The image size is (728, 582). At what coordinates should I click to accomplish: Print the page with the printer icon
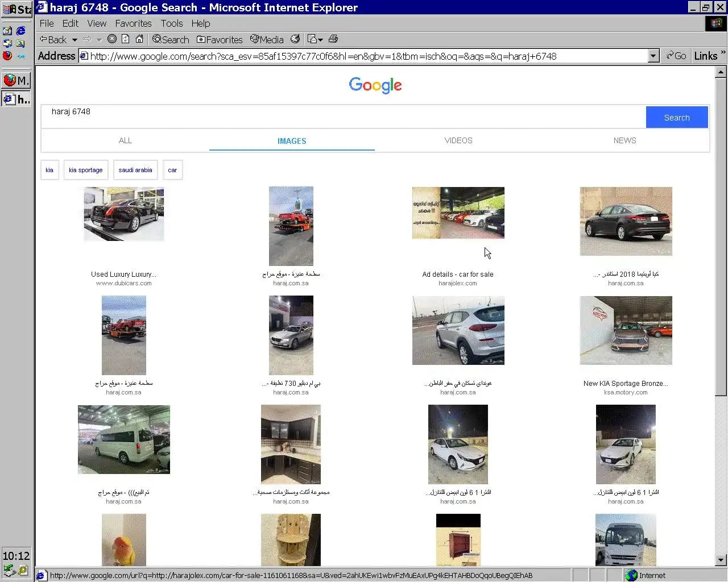(x=333, y=39)
